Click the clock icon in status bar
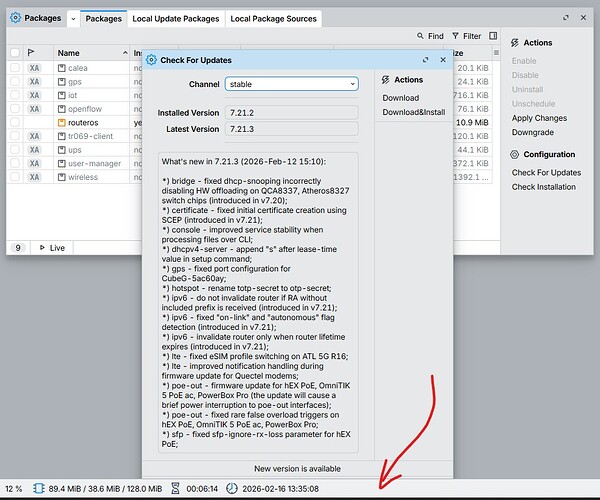The image size is (600, 500). tap(232, 489)
